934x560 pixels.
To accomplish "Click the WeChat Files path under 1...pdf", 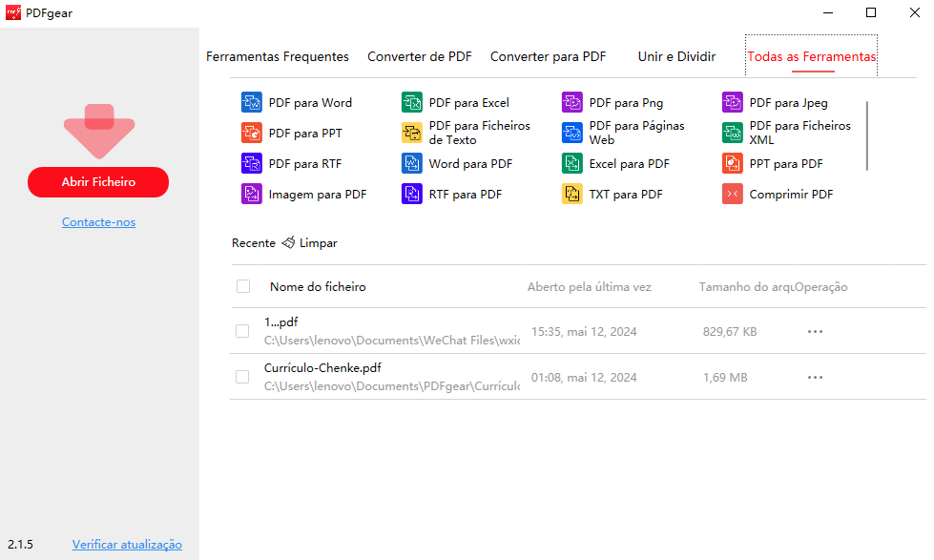I will tap(392, 341).
